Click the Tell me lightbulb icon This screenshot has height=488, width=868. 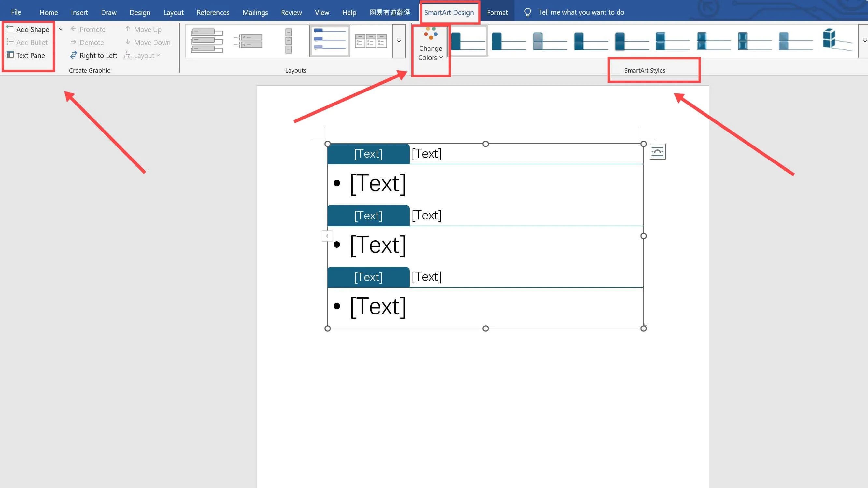tap(527, 12)
